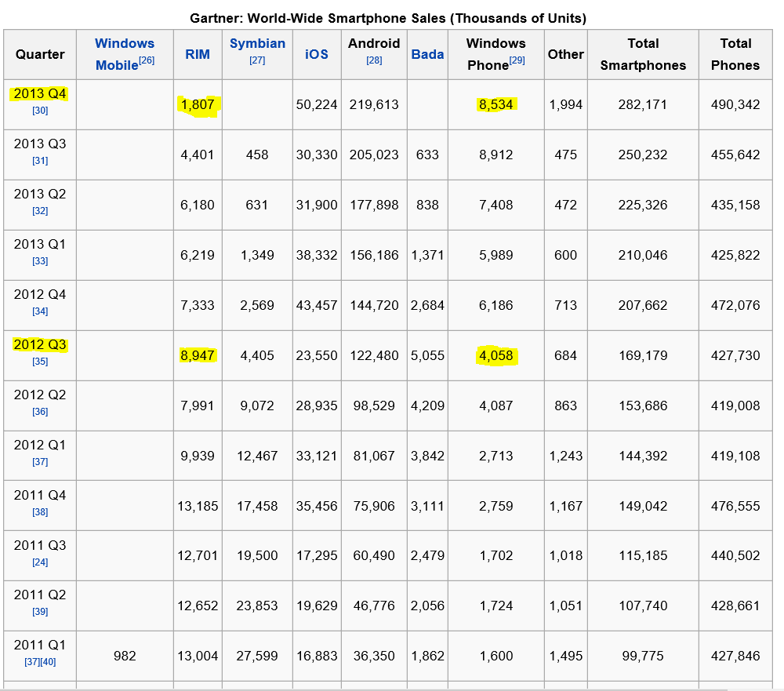
Task: Open the Windows Mobile column header link
Action: (x=125, y=54)
